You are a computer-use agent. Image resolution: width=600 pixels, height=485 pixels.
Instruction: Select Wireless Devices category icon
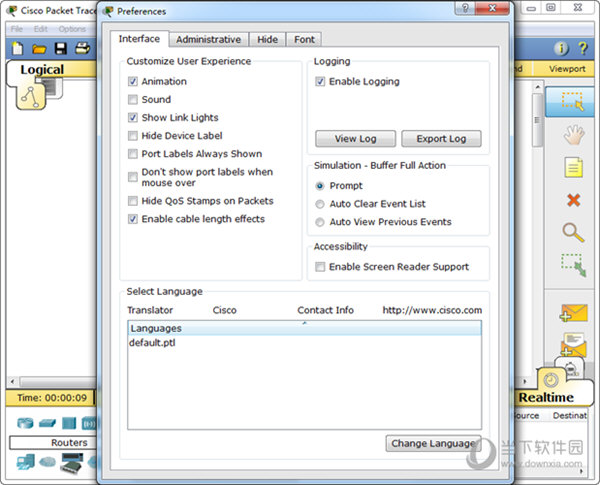tap(88, 423)
